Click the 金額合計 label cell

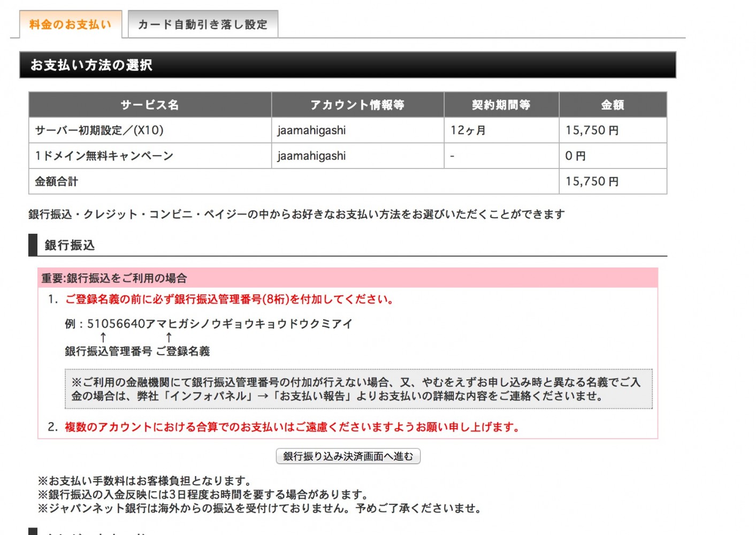click(294, 181)
